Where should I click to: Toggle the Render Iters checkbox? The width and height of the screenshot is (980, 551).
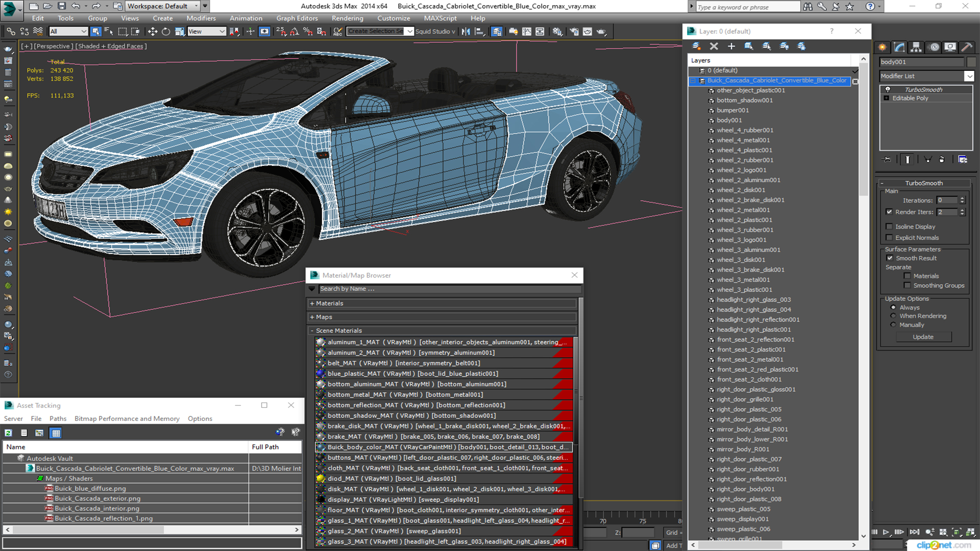pyautogui.click(x=889, y=212)
